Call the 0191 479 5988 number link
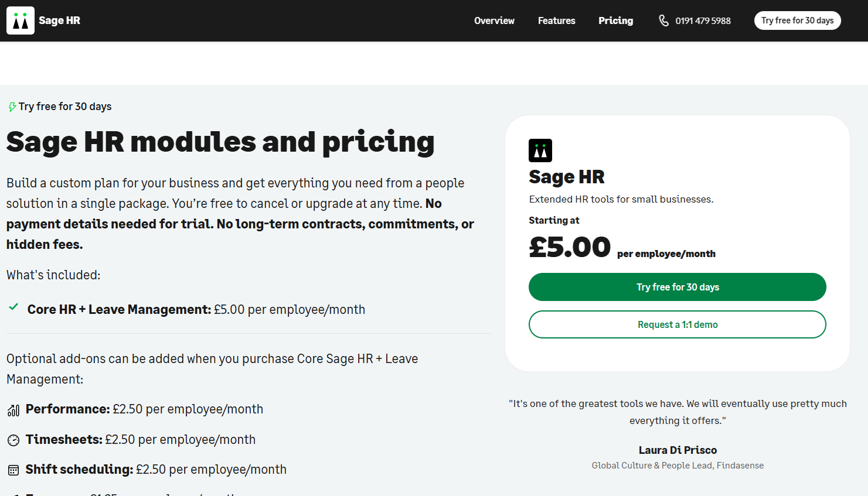868x496 pixels. (x=703, y=20)
